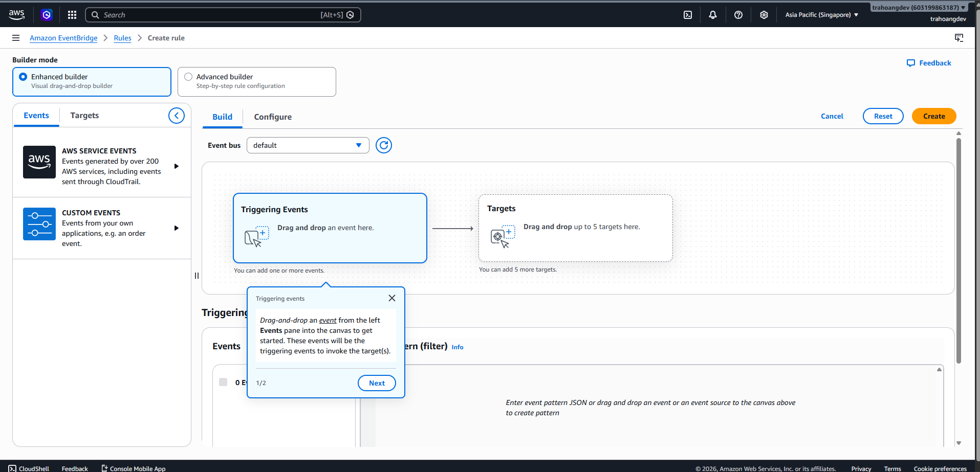Click the Info link beside event pattern

coord(458,347)
